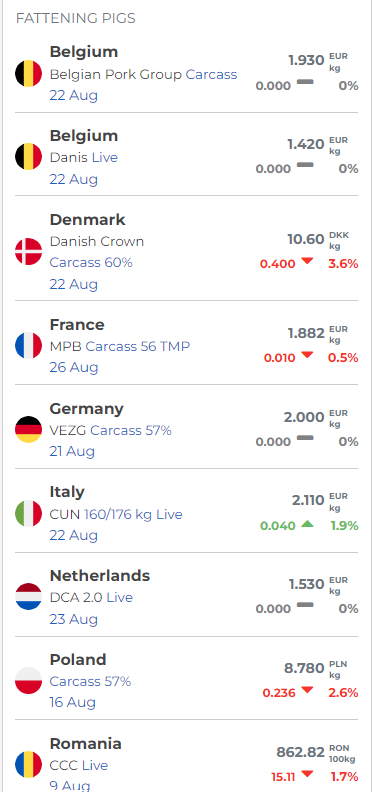
Task: Open CUN 160/176 kg Live link
Action: pos(116,515)
